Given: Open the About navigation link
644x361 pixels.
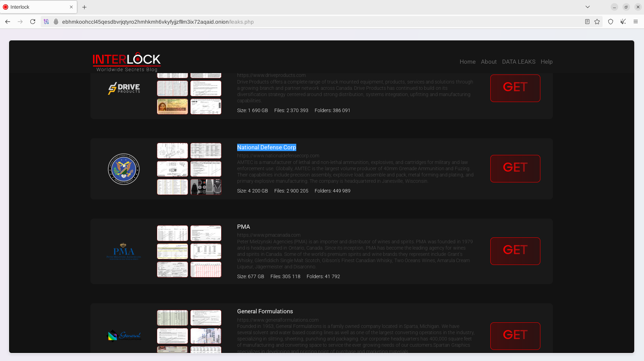Looking at the screenshot, I should tap(489, 62).
